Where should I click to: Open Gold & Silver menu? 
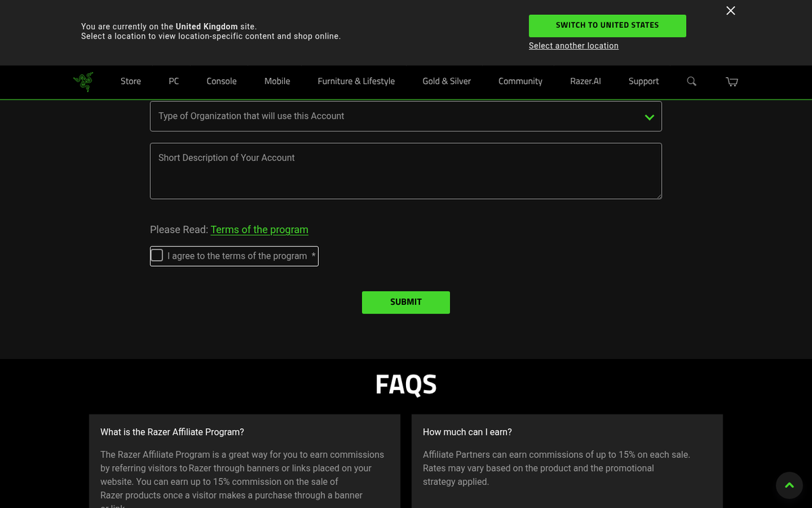point(447,81)
